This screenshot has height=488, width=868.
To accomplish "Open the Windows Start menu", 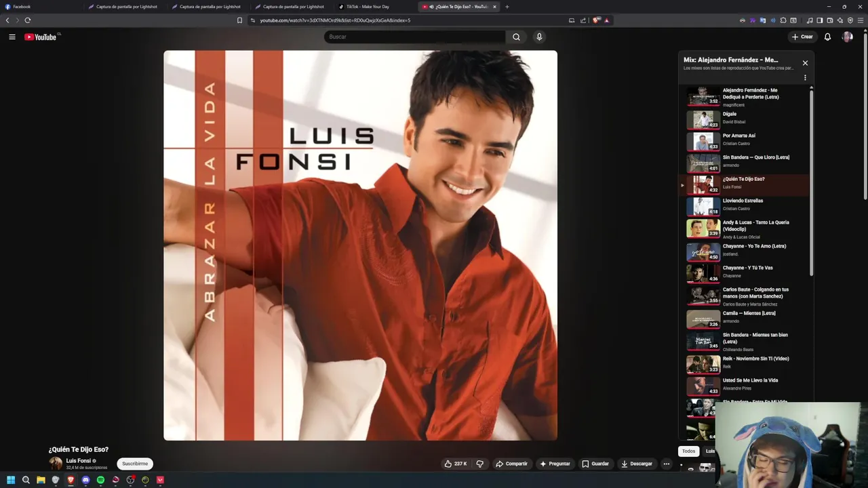I will pyautogui.click(x=11, y=480).
